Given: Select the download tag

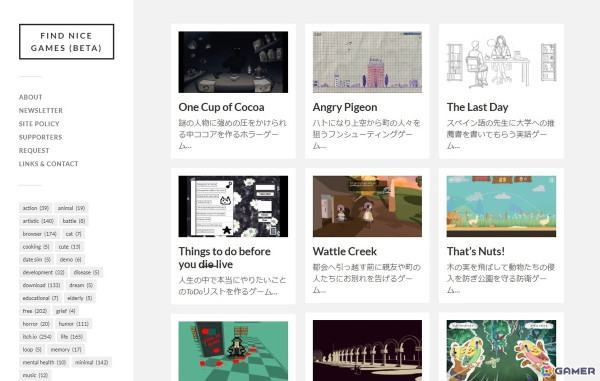Looking at the screenshot, I should [41, 285].
